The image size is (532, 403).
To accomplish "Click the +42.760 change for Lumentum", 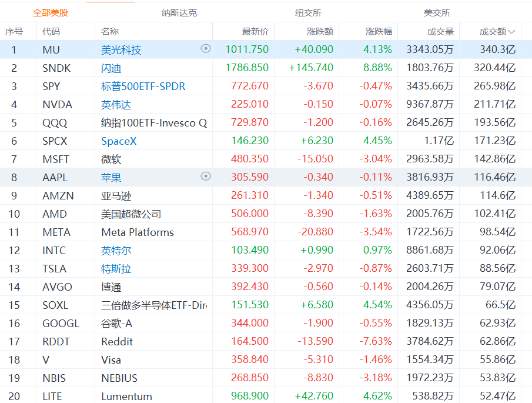I will tap(314, 395).
